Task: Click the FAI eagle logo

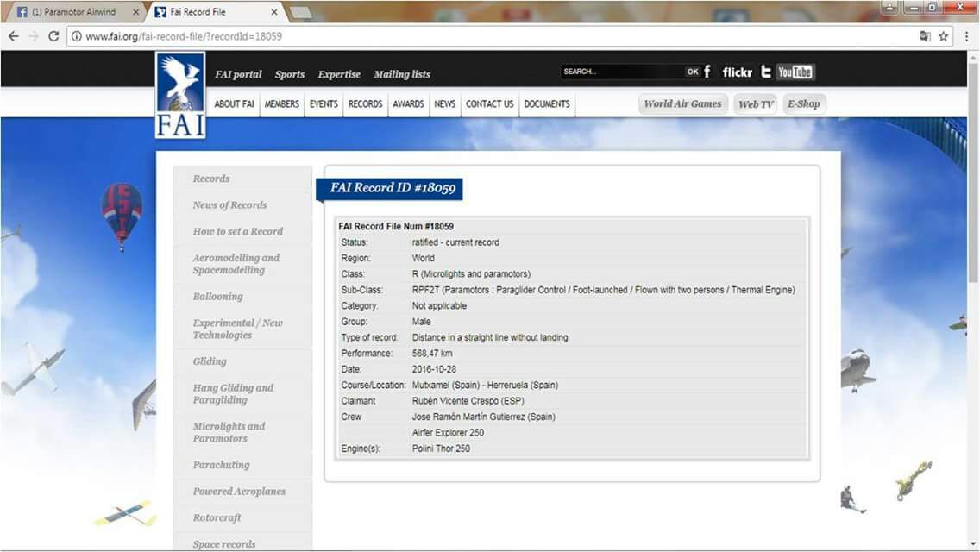Action: click(x=180, y=94)
